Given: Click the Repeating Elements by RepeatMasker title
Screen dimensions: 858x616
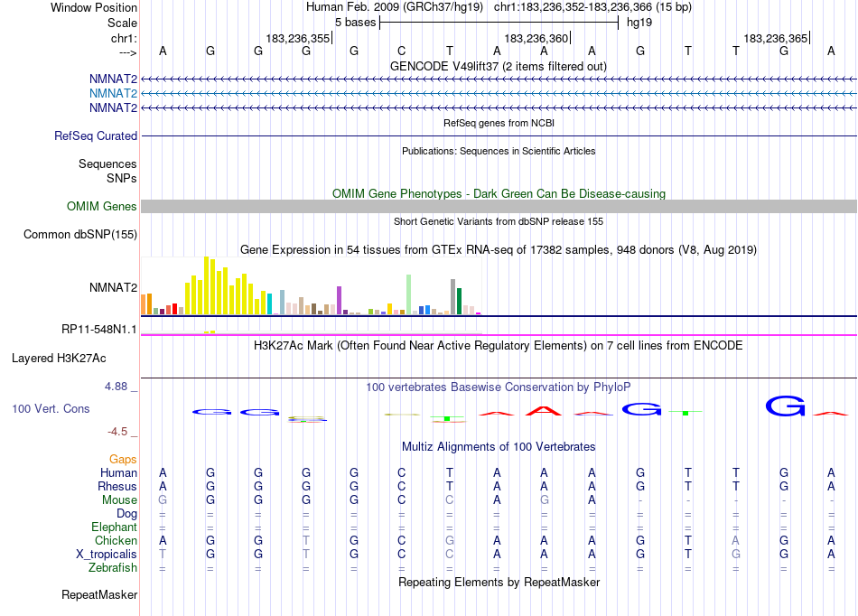Looking at the screenshot, I should point(499,582).
